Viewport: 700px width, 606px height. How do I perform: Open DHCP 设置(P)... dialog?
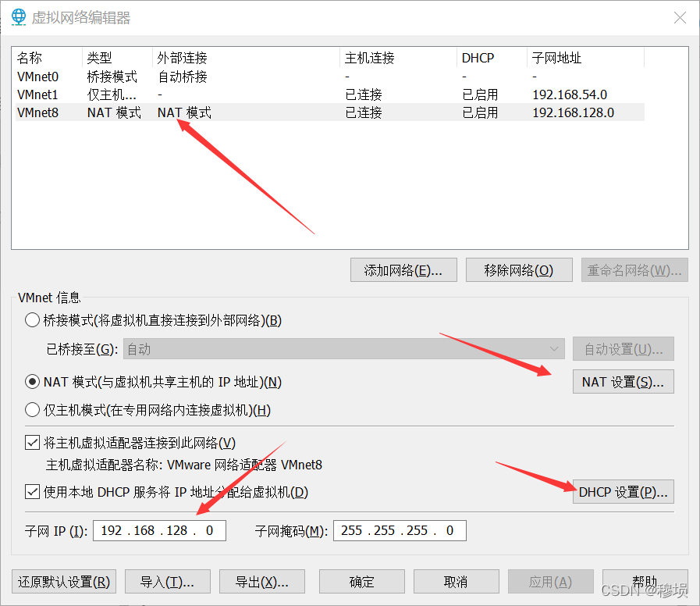(624, 491)
